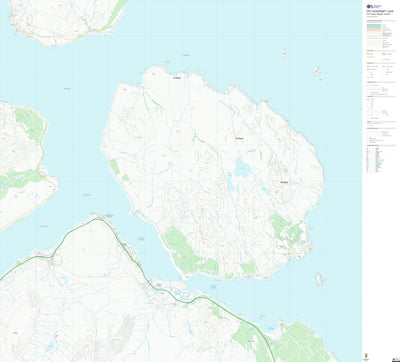Click the islet off the island's south-east coast
Viewport: 400px width, 362px height.
[x=320, y=279]
